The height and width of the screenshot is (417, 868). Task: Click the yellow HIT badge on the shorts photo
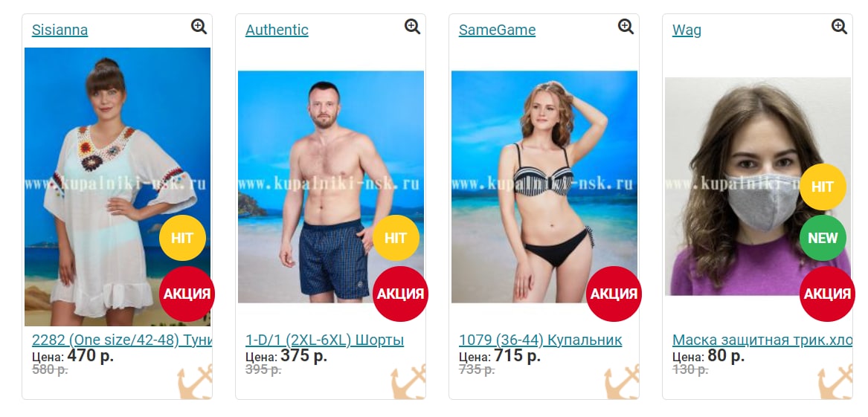coord(396,239)
